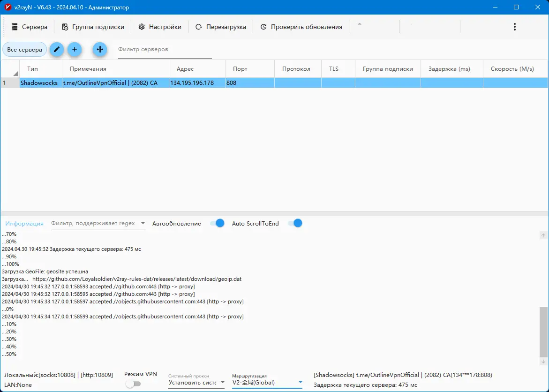Open the Группа подписки menu
Viewport: 549px width, 392px height.
(93, 27)
